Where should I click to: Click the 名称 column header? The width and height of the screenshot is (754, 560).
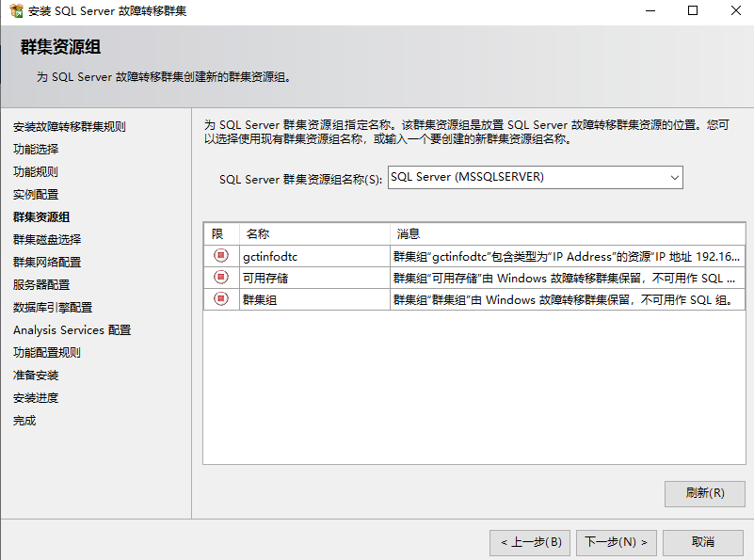pos(257,233)
